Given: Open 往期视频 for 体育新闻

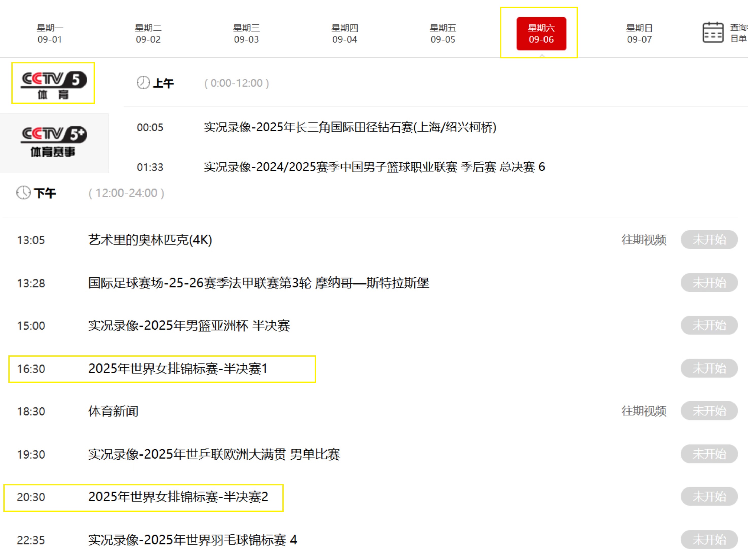Looking at the screenshot, I should coord(644,411).
